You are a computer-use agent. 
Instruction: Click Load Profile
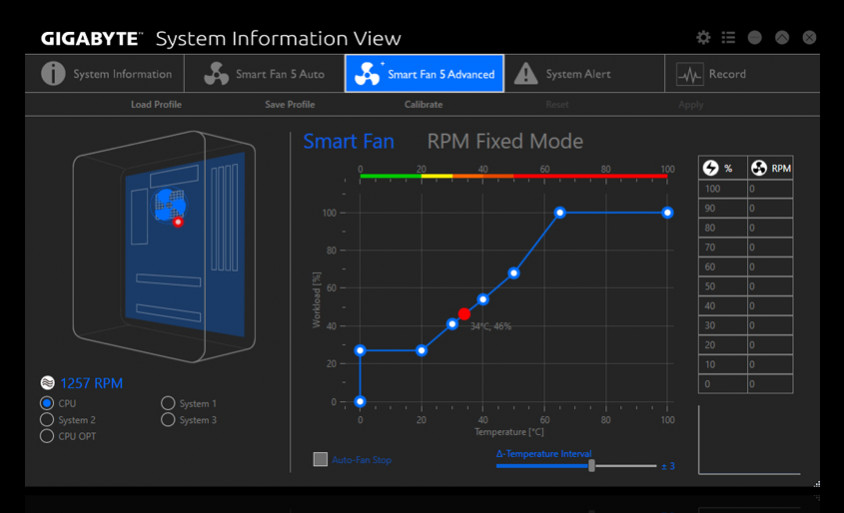point(156,104)
